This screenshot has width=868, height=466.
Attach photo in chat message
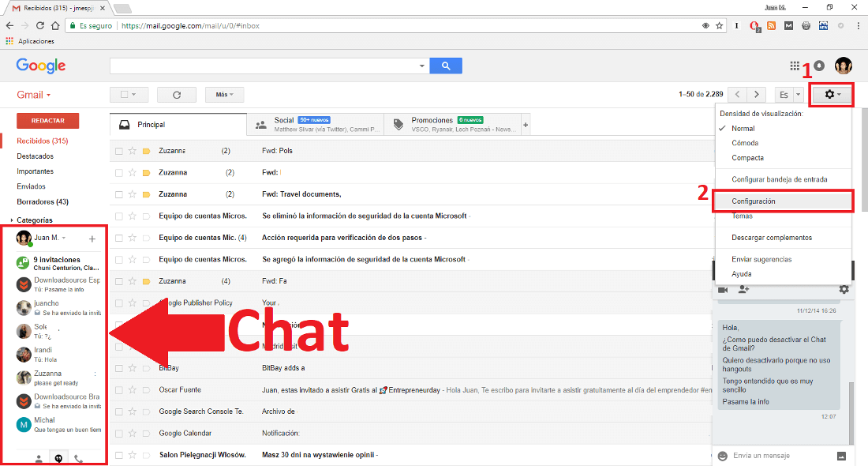coord(841,456)
